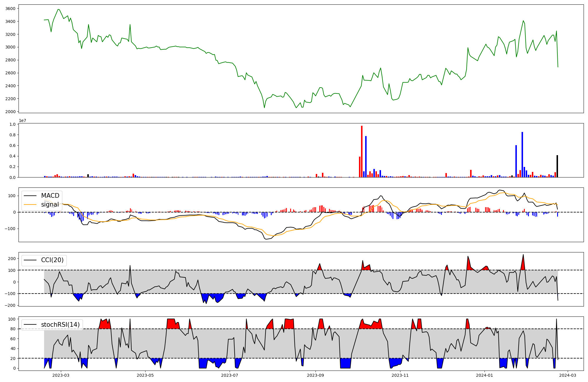Click the 3600 price axis tick label
Screen dimensions: 588x382
[x=10, y=9]
